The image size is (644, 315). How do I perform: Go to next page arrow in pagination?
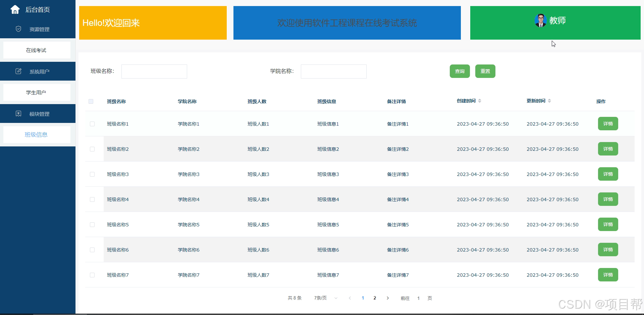click(388, 298)
